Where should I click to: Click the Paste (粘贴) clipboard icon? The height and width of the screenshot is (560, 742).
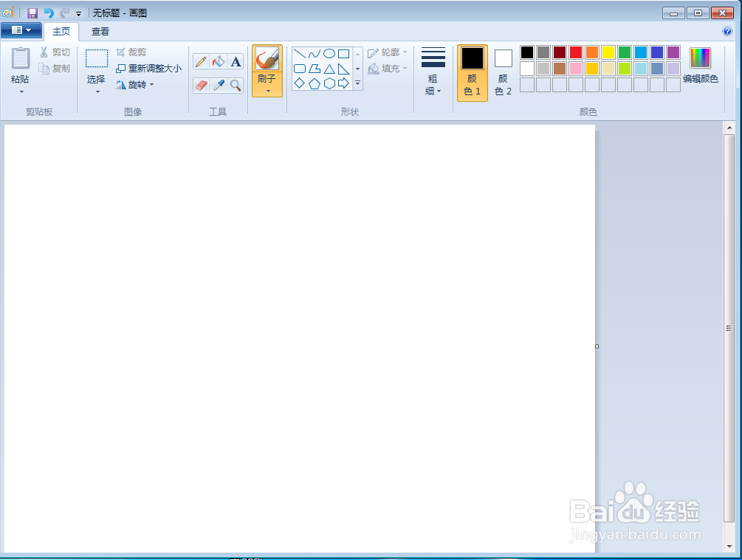pyautogui.click(x=21, y=58)
